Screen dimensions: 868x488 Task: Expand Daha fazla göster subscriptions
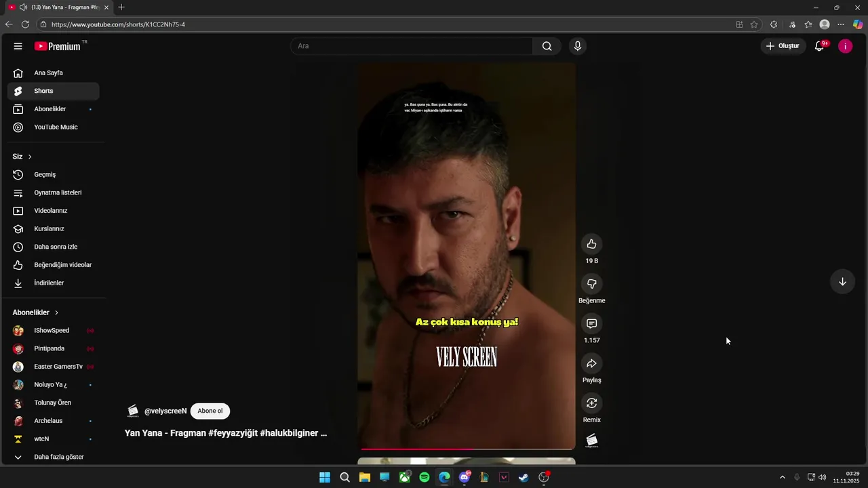click(54, 457)
